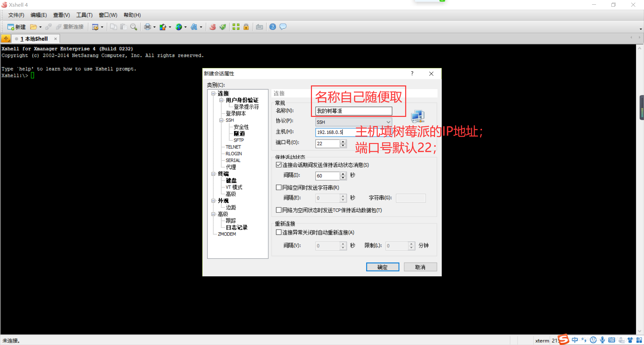The image size is (644, 345).
Task: Click the color scheme icon in toolbar
Action: point(163,27)
